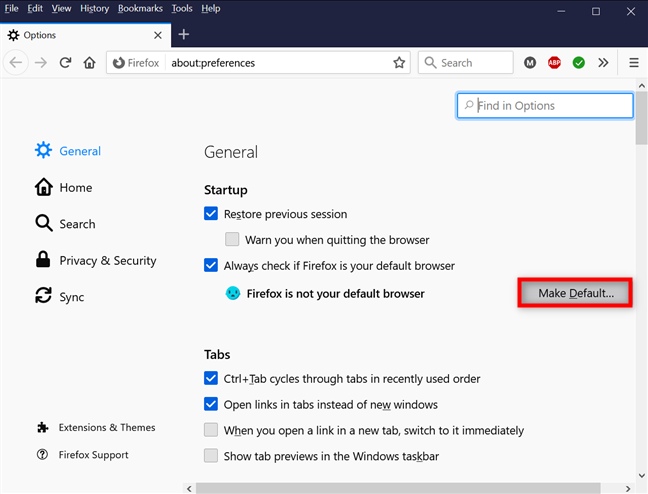
Task: Open the round M extension icon
Action: point(530,62)
